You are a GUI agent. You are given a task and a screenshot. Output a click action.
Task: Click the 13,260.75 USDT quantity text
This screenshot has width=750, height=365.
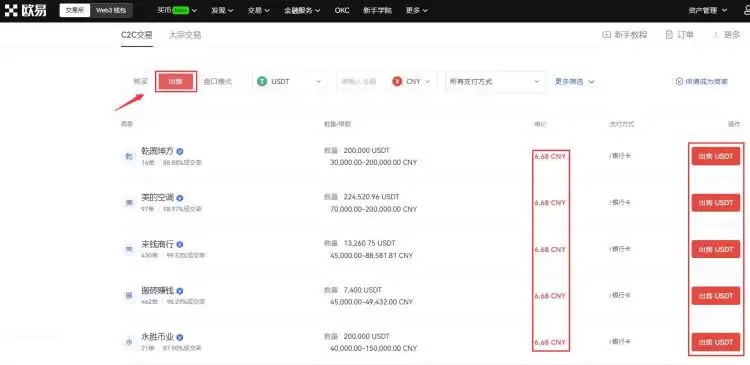pyautogui.click(x=369, y=243)
